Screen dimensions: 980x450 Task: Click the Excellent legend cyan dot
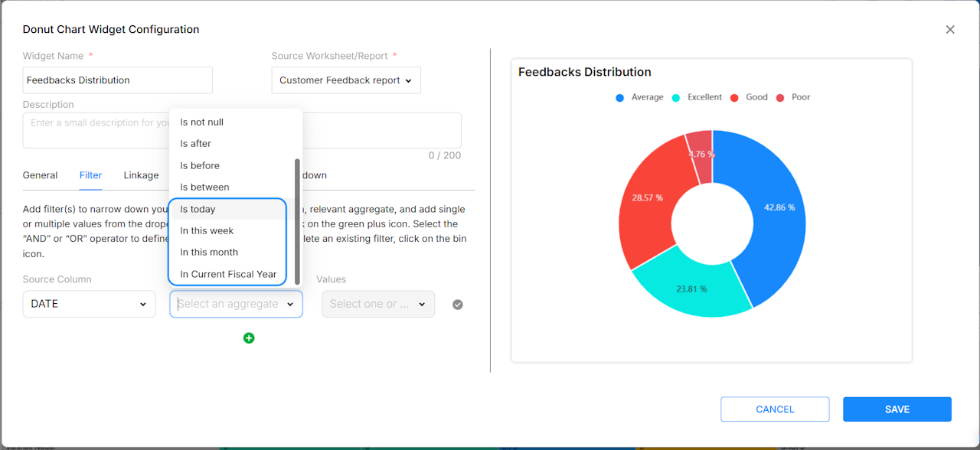coord(676,98)
